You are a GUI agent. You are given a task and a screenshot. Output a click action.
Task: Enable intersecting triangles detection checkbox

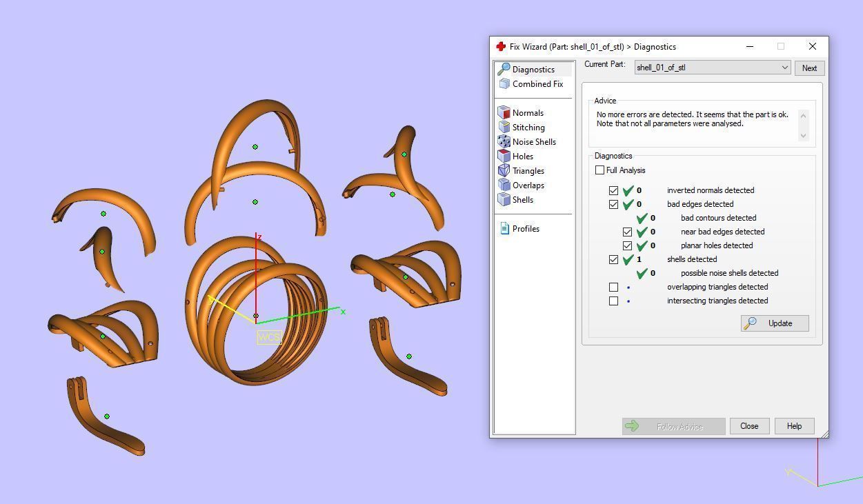tap(613, 301)
